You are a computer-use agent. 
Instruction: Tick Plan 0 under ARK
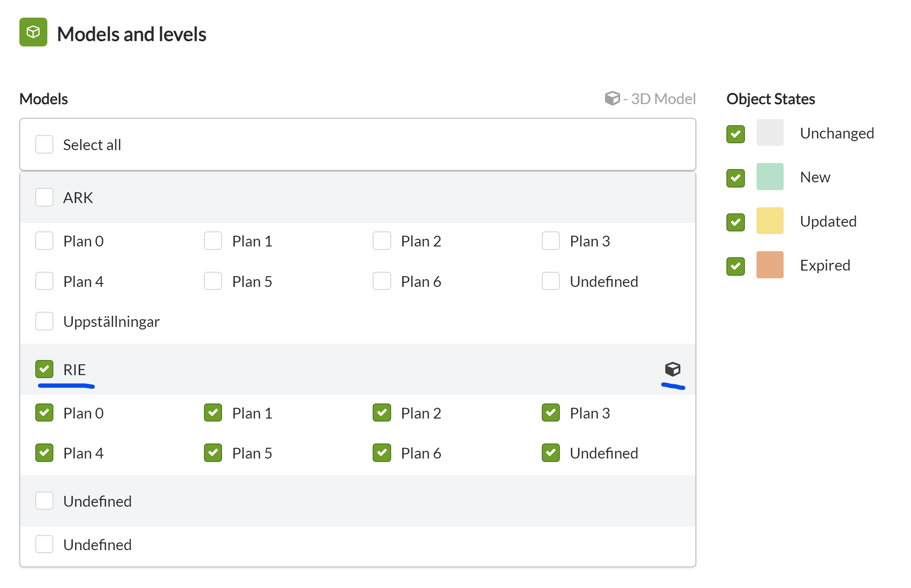pos(44,241)
